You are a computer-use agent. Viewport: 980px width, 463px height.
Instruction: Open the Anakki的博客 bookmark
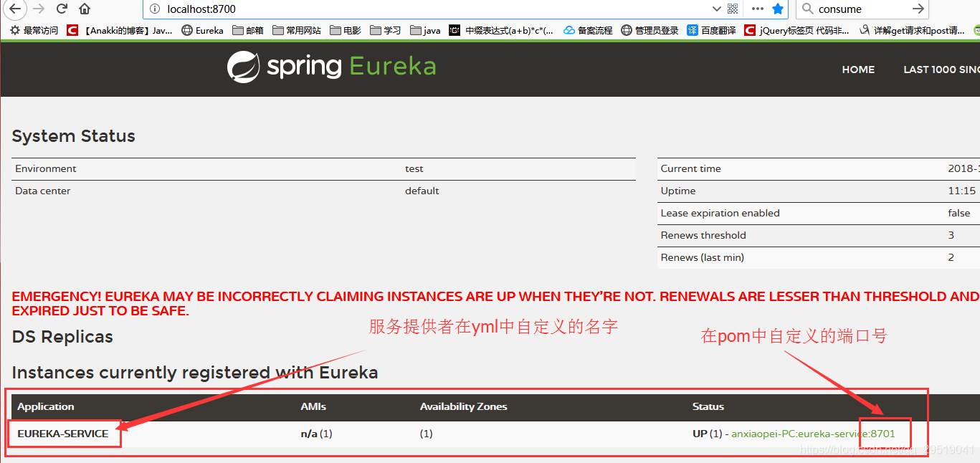tap(120, 30)
